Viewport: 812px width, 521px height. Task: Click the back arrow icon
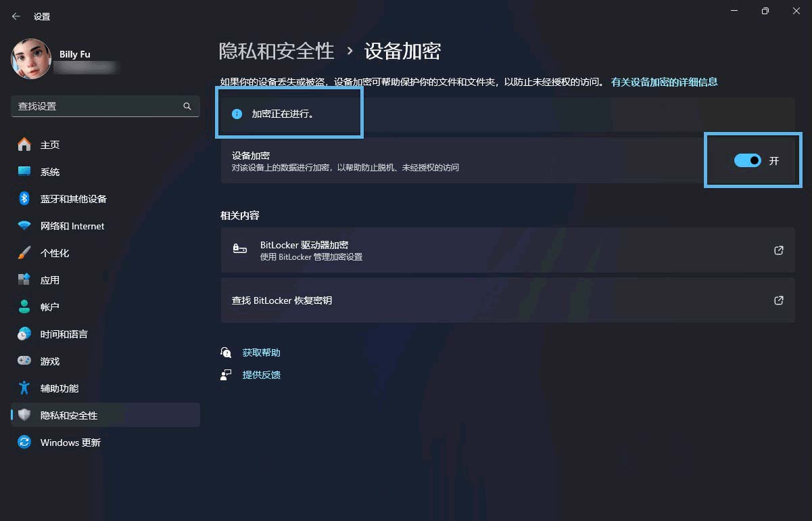point(16,16)
